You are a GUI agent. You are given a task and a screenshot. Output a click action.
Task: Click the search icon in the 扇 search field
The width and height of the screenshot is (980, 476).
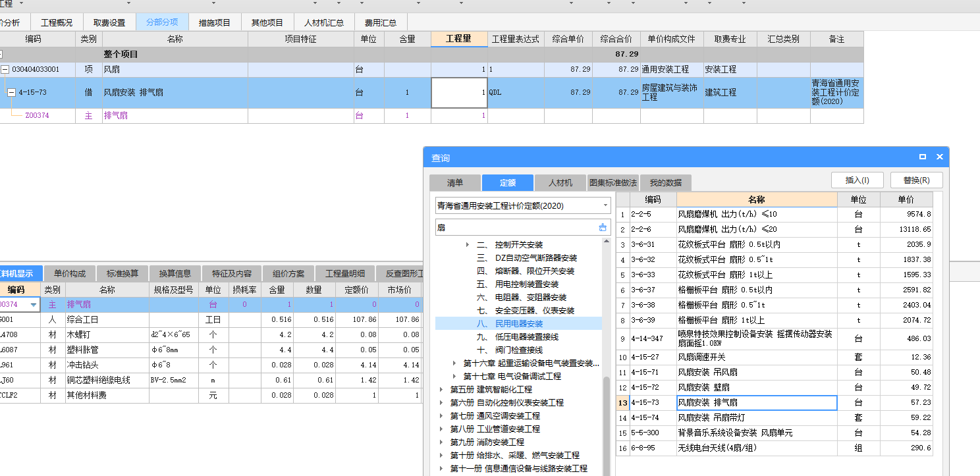pos(602,228)
